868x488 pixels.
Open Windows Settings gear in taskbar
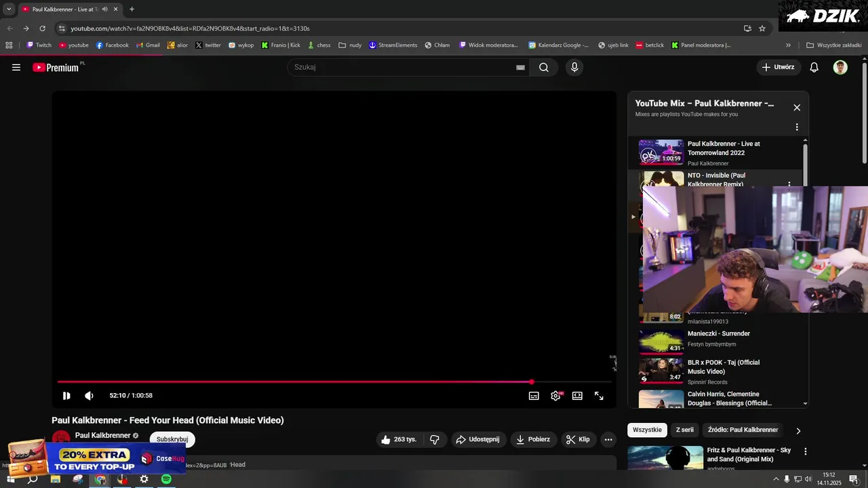pyautogui.click(x=144, y=479)
